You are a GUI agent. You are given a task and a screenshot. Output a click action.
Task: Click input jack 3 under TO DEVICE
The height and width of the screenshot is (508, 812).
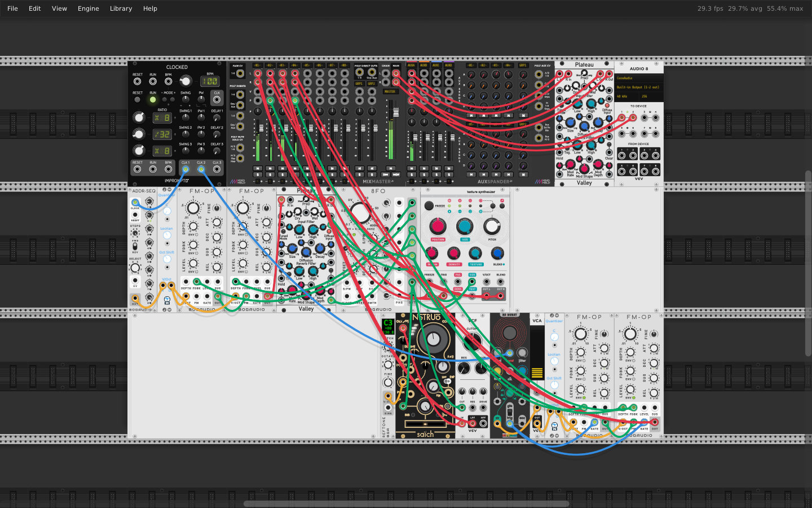645,117
